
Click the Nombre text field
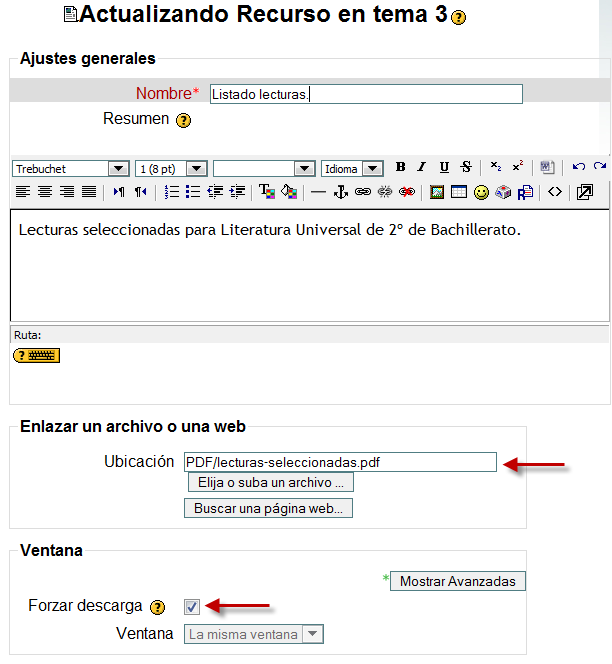365,94
